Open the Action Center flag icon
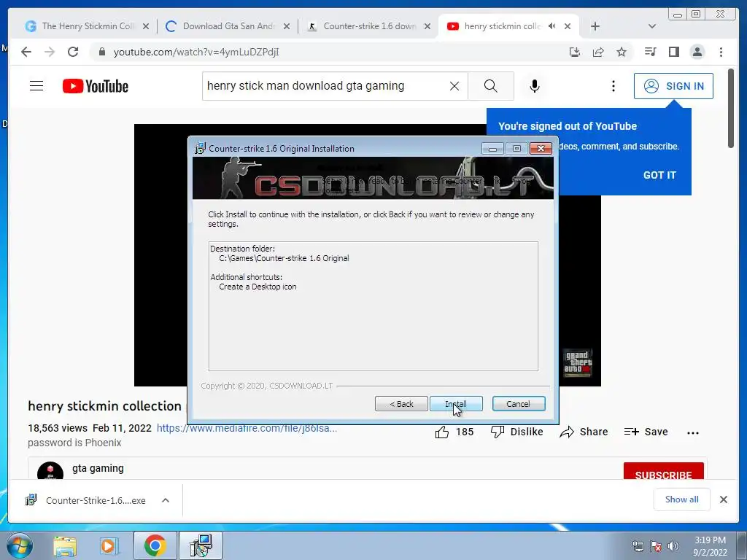 656,546
